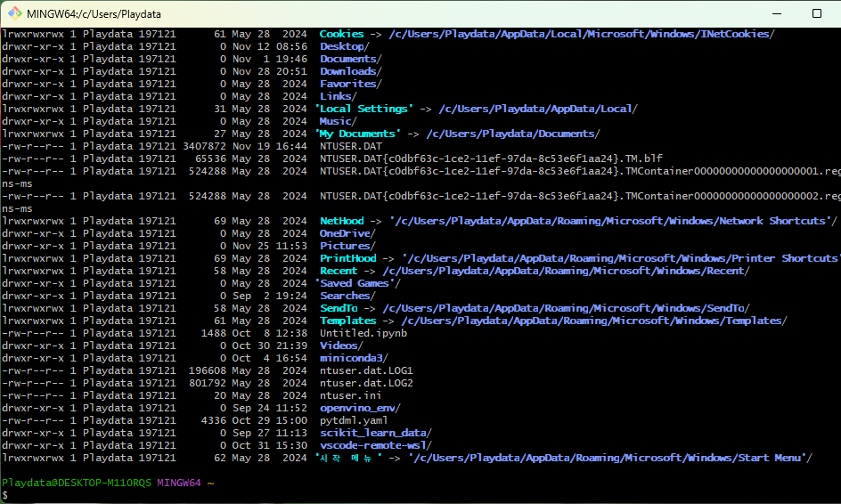Click the scikit_learn_data/ directory entry

pos(376,433)
